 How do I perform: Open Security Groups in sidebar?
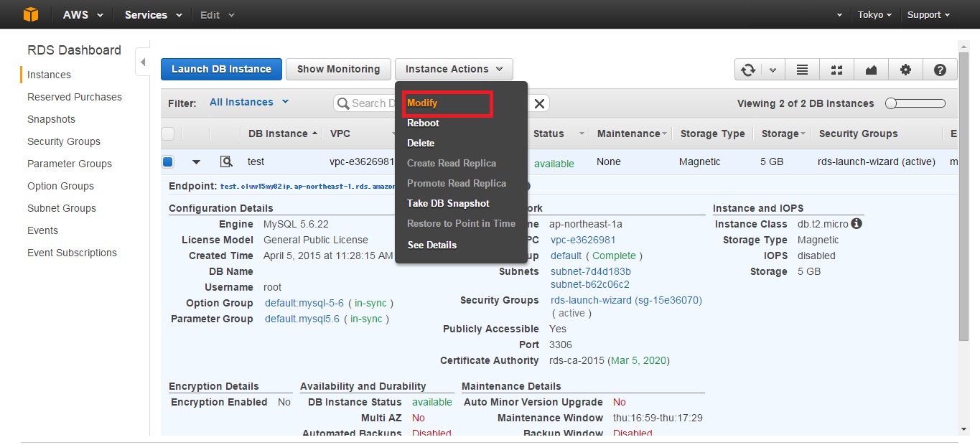pos(64,141)
